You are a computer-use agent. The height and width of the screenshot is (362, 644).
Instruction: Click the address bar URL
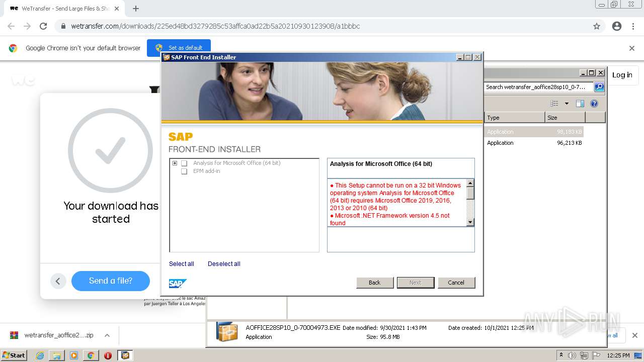pyautogui.click(x=215, y=26)
